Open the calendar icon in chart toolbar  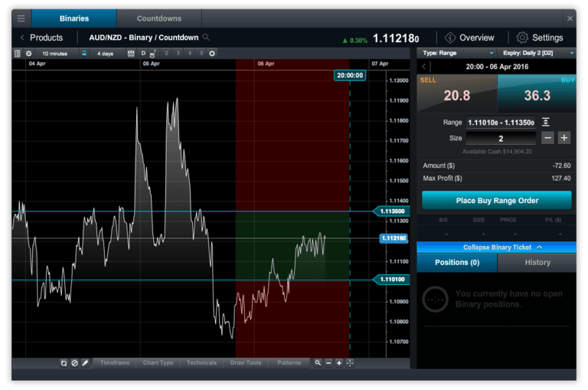(131, 54)
